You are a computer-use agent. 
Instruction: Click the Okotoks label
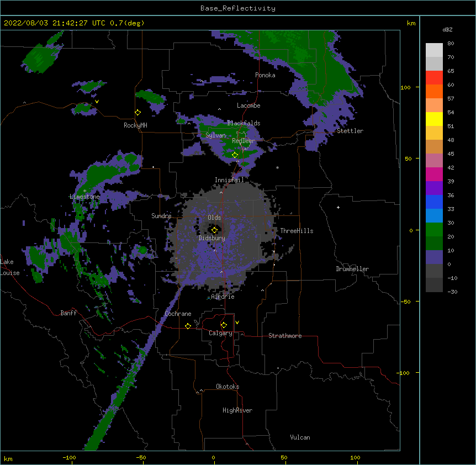coord(228,387)
